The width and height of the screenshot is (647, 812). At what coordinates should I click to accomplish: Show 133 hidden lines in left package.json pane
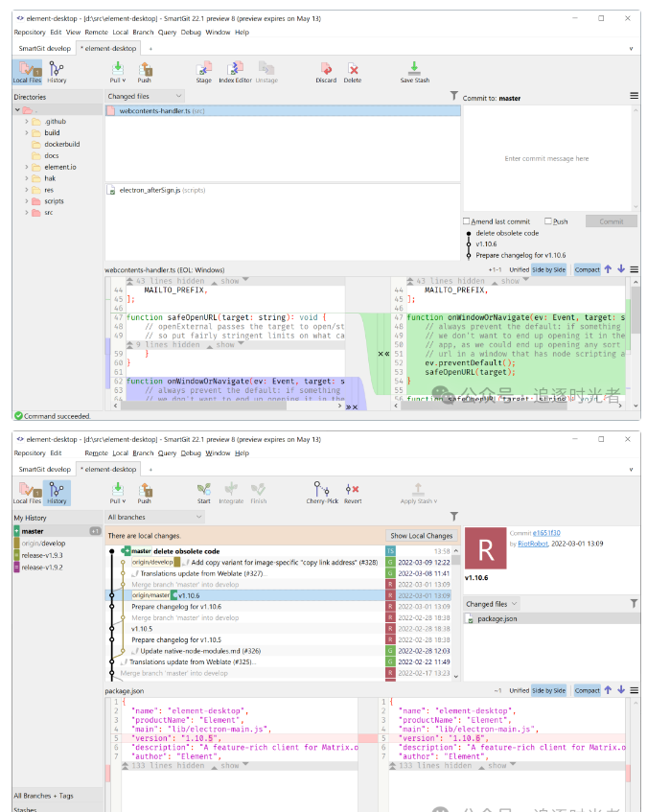(232, 765)
